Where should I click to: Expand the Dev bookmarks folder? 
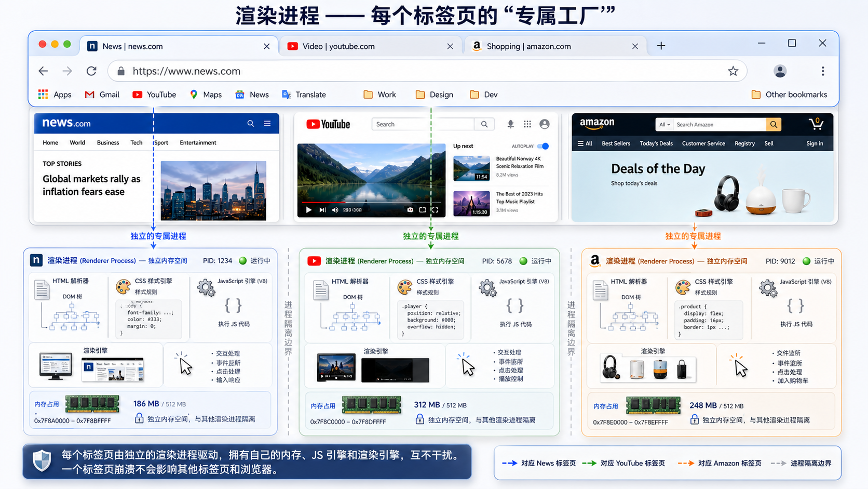point(483,95)
